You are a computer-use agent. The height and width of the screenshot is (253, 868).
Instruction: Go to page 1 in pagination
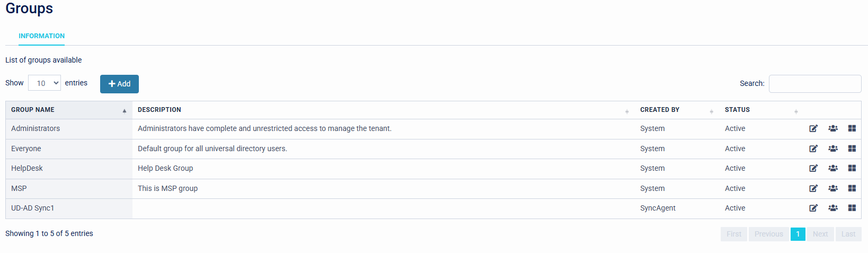[x=798, y=234]
